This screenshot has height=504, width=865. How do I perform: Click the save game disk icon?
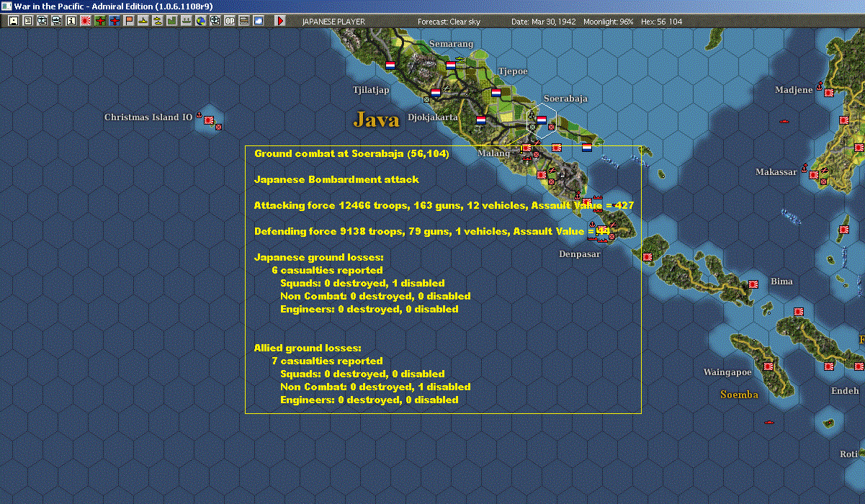pyautogui.click(x=13, y=21)
